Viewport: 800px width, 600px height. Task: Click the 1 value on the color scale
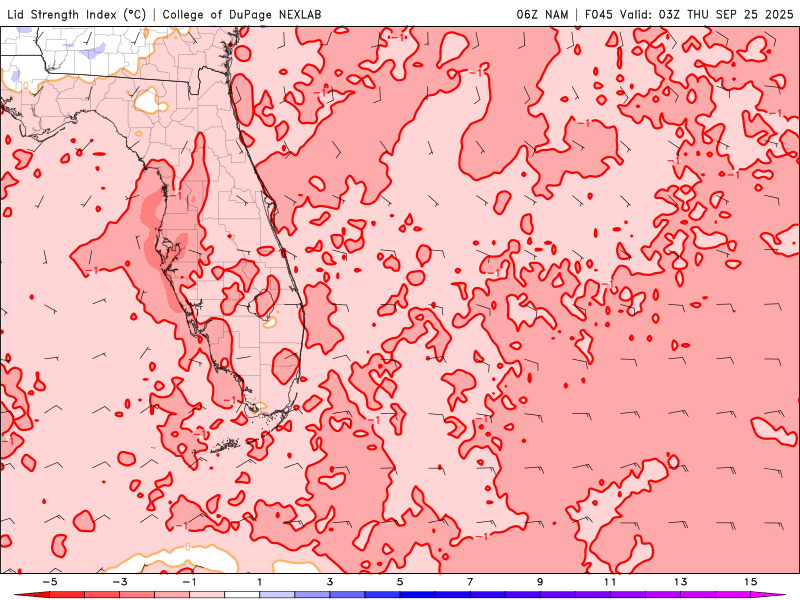tap(260, 582)
